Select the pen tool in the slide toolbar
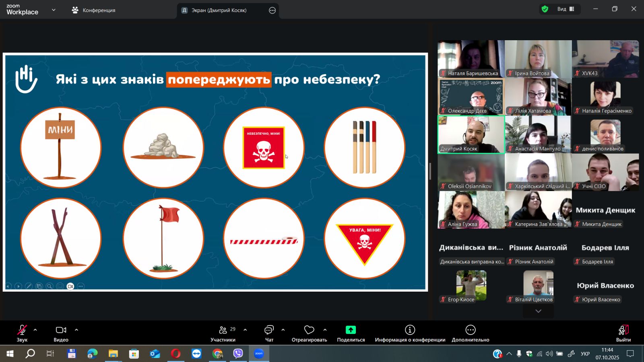The image size is (644, 362). click(29, 286)
